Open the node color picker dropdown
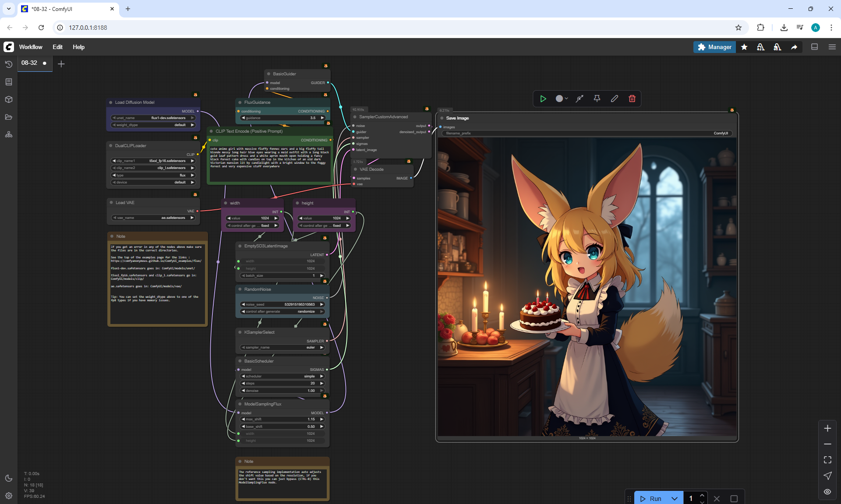 (x=562, y=99)
